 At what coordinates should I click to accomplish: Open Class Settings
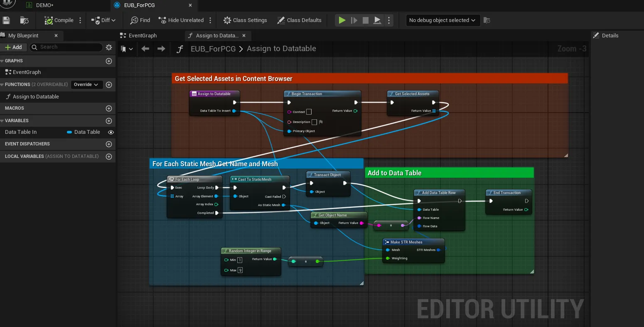coord(245,20)
